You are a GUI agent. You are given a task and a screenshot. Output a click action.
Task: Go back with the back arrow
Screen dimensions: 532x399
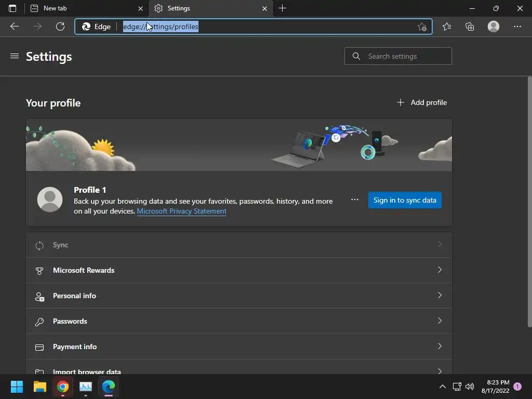pos(14,26)
